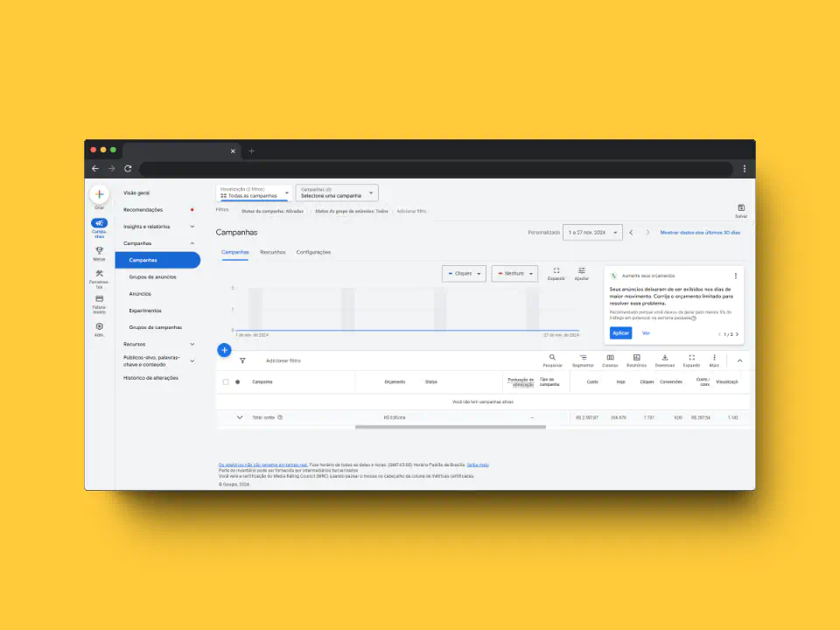
Task: Open the date range dropdown 1 a 27 nov. 2024
Action: tap(592, 233)
